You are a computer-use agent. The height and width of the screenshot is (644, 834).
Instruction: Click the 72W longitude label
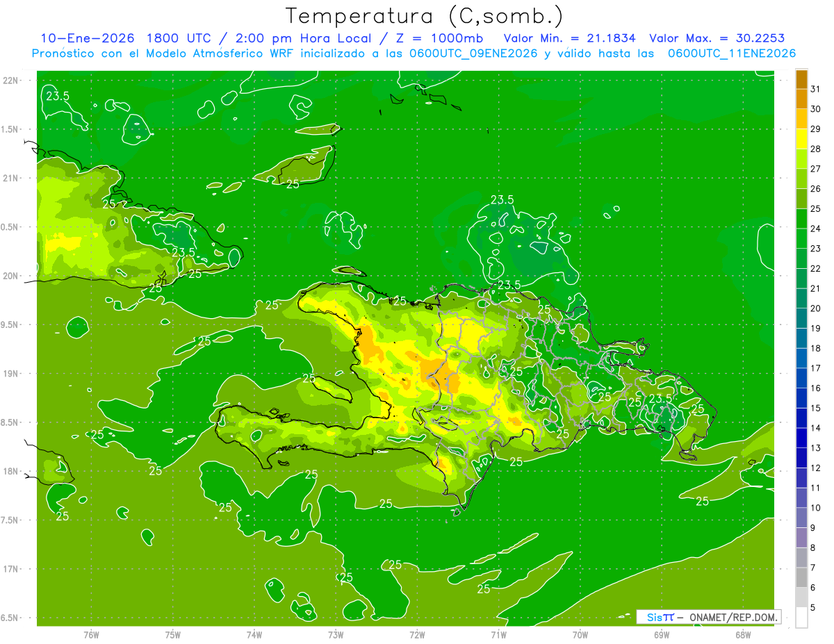pos(417,634)
